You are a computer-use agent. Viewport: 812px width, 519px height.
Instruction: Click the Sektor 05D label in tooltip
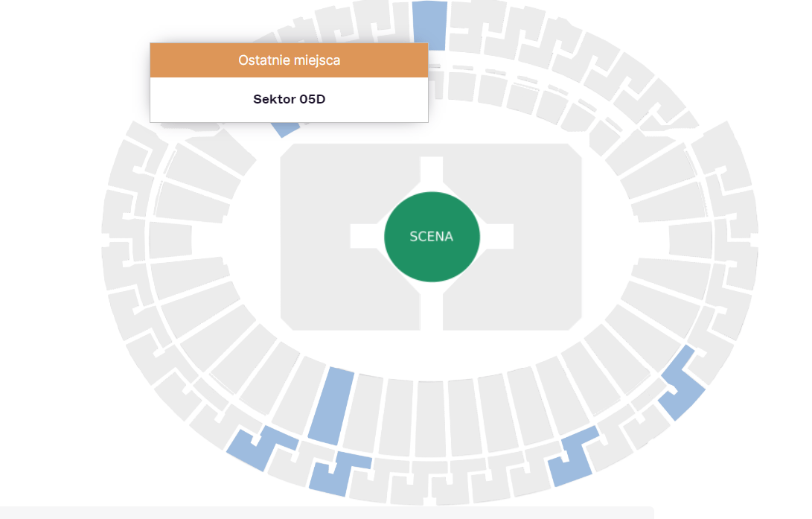pos(289,100)
